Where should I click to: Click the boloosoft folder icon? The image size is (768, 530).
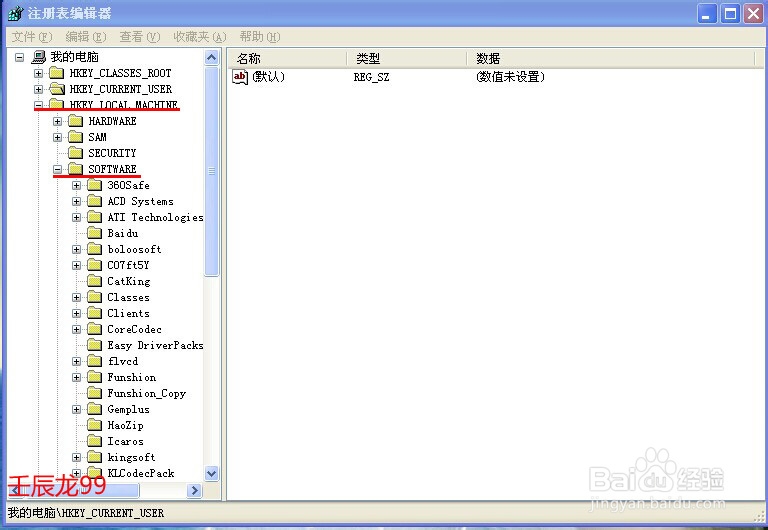click(95, 249)
